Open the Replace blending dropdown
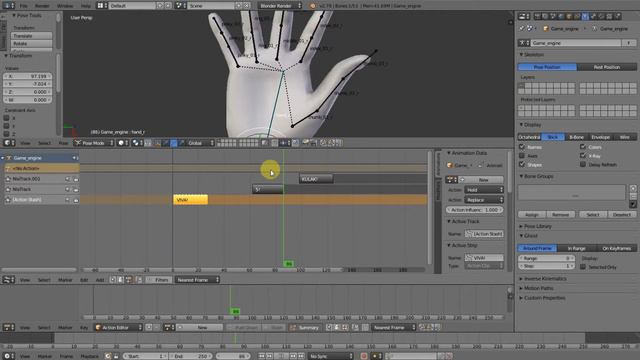The width and height of the screenshot is (640, 360). [484, 200]
